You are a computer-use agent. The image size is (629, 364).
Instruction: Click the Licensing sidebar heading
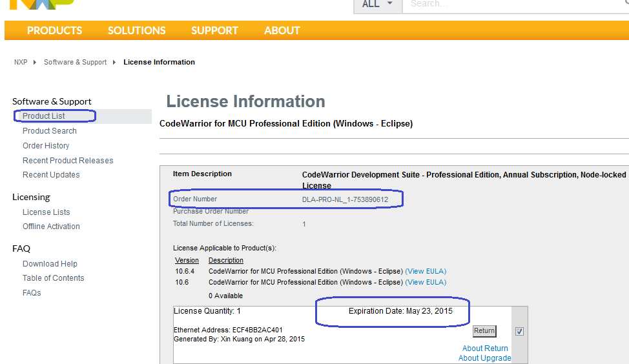31,197
